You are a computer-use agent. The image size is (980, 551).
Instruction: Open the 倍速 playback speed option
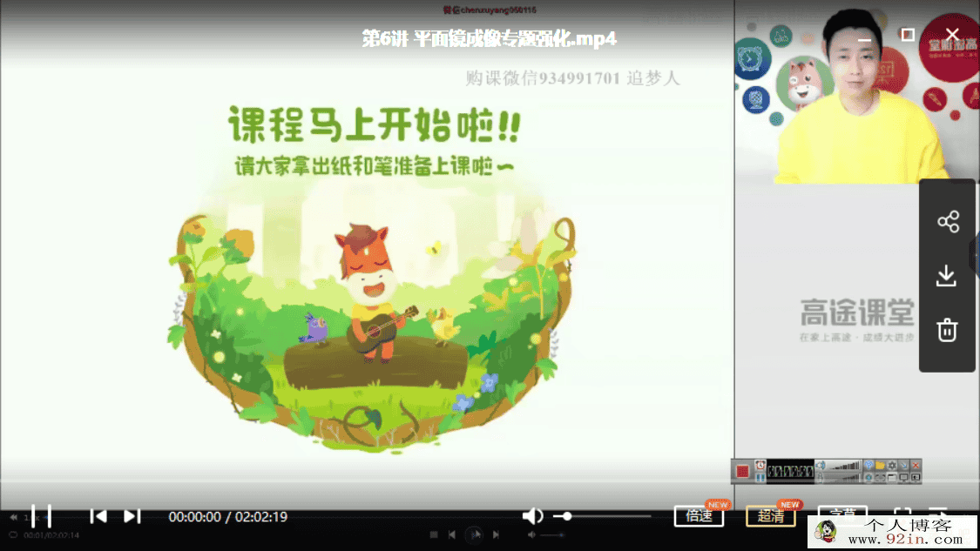pos(699,516)
